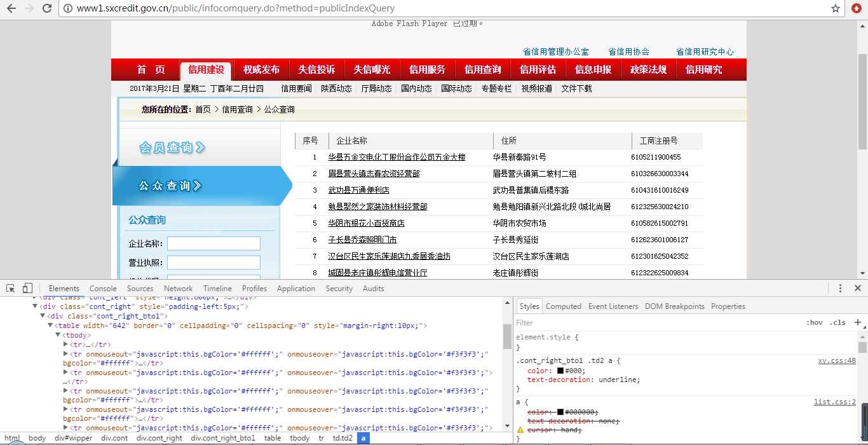This screenshot has width=868, height=445.
Task: Open the Network tab
Action: pos(178,288)
